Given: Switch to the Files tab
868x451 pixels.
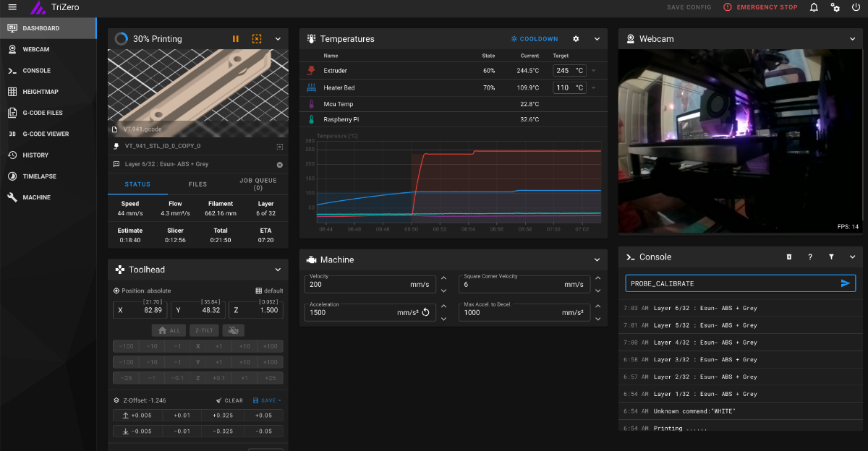Looking at the screenshot, I should click(198, 184).
